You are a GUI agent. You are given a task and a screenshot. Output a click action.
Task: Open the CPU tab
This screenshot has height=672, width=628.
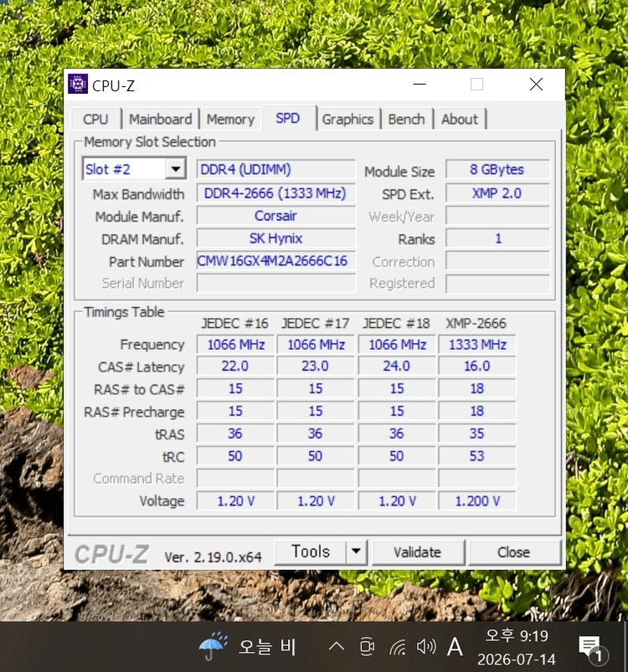(95, 119)
